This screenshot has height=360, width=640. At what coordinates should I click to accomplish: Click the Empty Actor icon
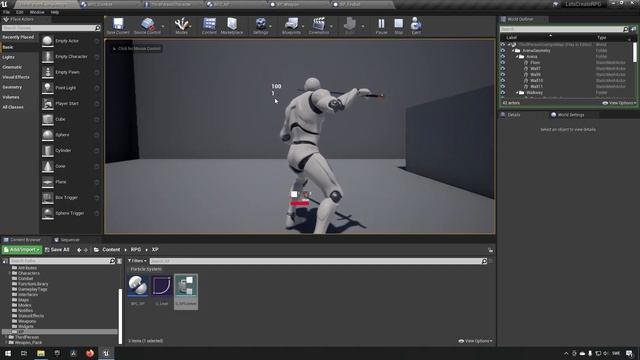pyautogui.click(x=48, y=41)
